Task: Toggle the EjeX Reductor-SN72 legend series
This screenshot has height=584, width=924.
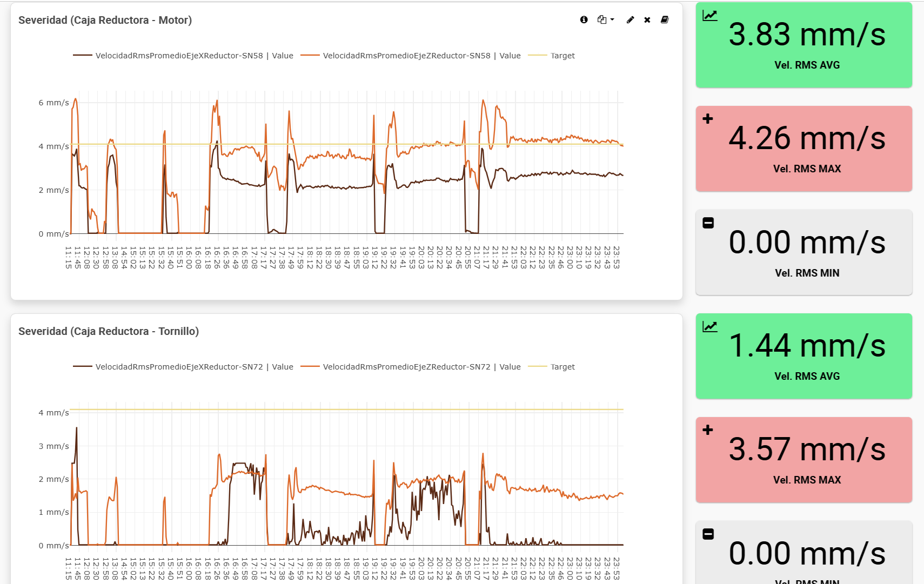Action: pos(183,367)
